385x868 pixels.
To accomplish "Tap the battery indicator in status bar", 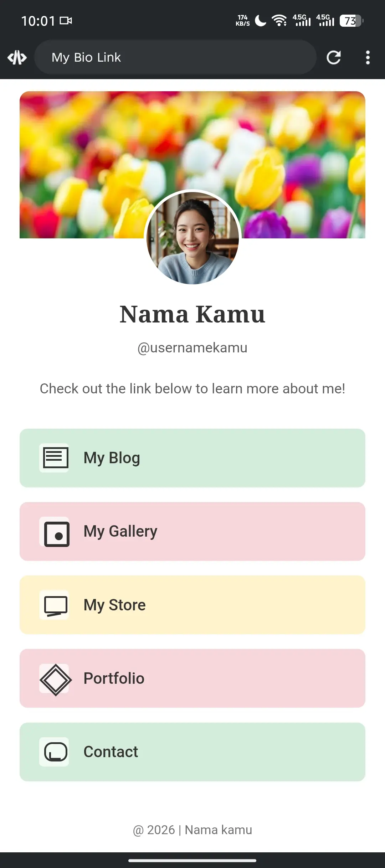I will [351, 21].
